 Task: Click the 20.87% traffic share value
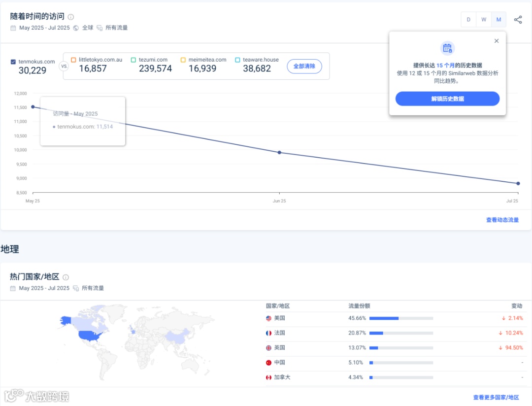click(357, 333)
